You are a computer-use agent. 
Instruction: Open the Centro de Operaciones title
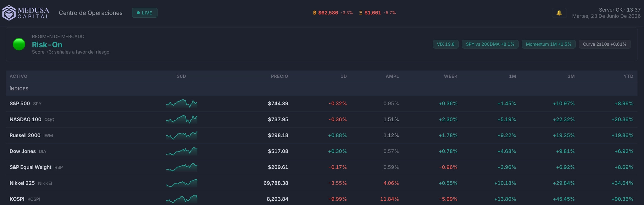pyautogui.click(x=91, y=13)
